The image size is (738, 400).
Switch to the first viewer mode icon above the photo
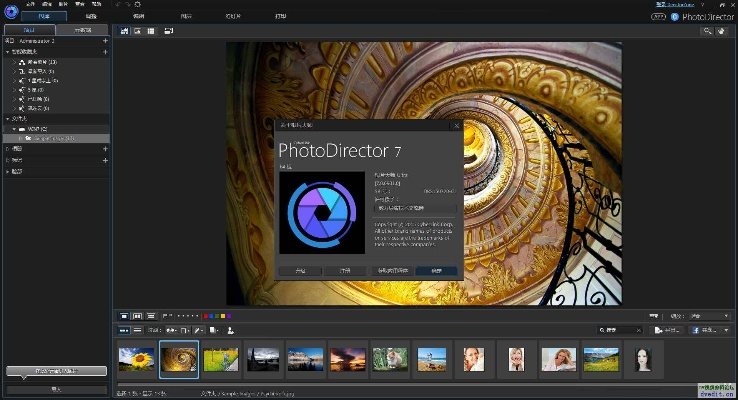[x=125, y=31]
